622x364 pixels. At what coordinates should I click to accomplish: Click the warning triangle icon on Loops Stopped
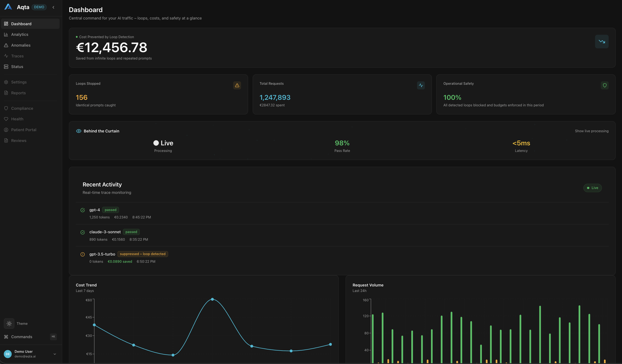click(x=237, y=85)
